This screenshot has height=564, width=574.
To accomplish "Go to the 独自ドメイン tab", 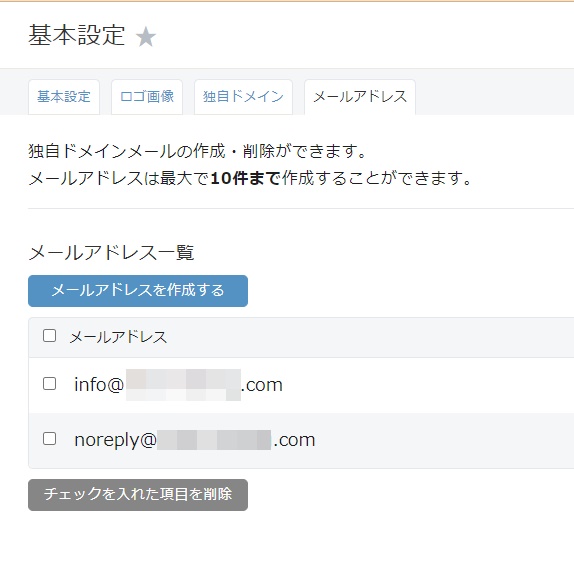I will point(243,97).
